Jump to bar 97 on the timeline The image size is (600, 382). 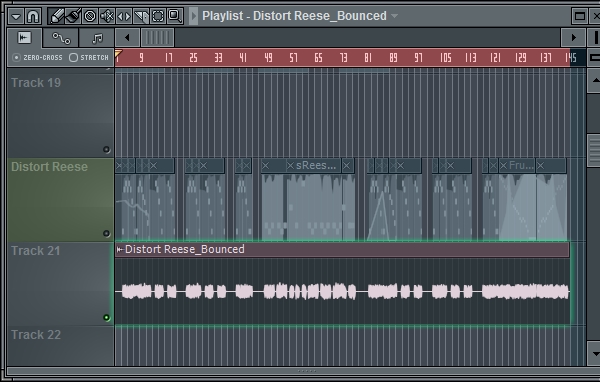point(418,58)
